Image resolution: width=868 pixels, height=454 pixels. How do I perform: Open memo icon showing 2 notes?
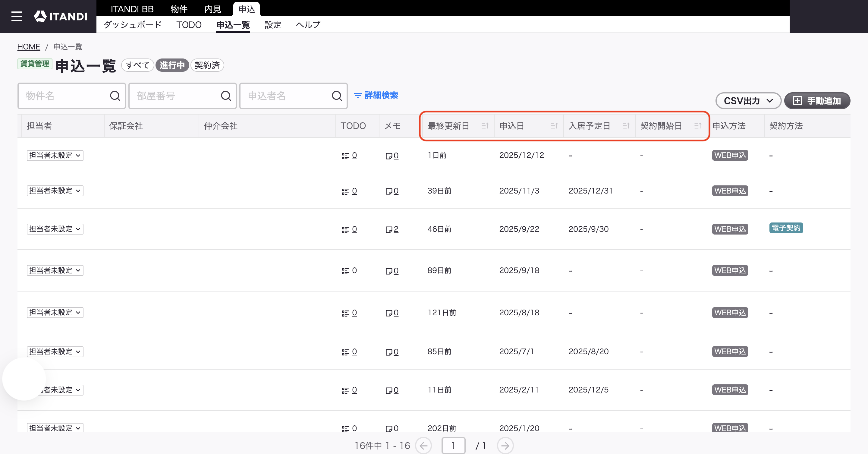(392, 229)
